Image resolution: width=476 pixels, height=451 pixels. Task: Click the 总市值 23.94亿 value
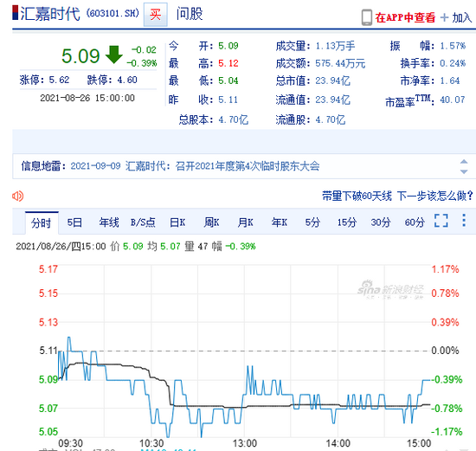pos(332,81)
